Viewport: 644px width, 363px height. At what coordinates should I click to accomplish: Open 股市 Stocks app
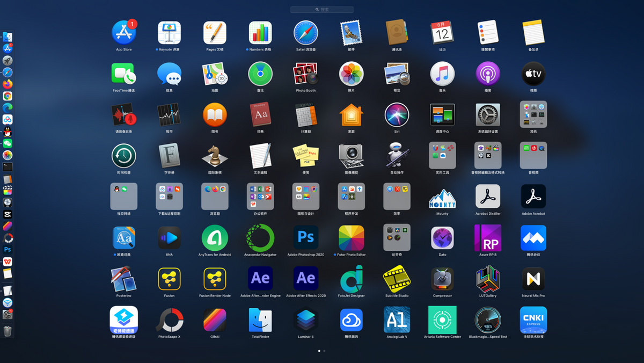coord(169,114)
